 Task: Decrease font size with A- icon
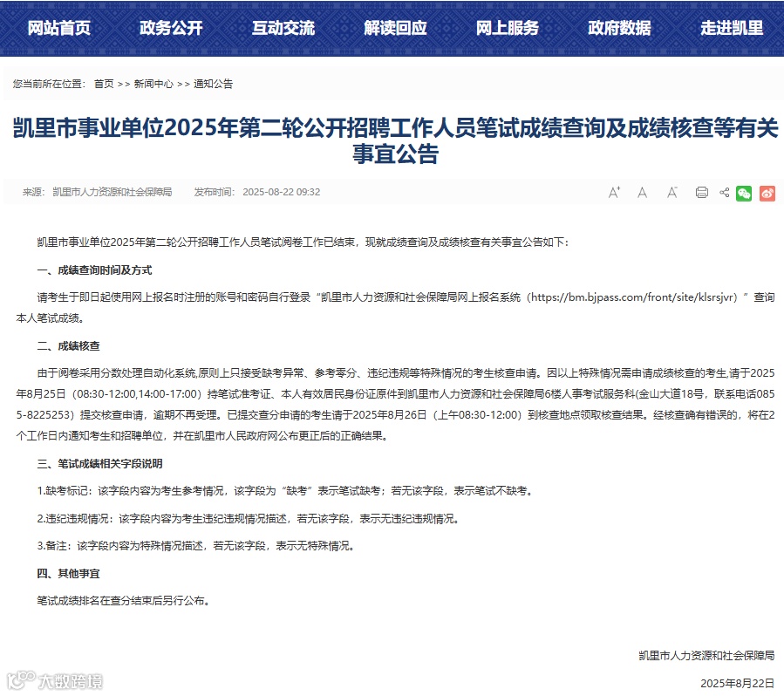(x=672, y=193)
